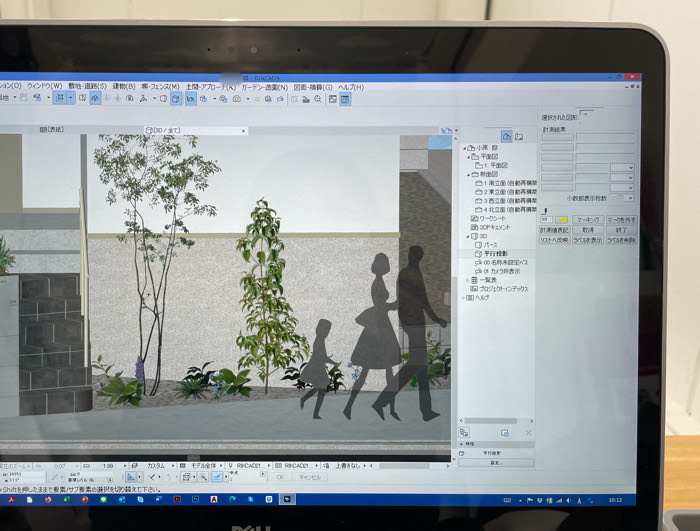Viewport: 700px width, 531px height.
Task: Click the zoom magnifier icon in the toolbar
Action: point(318,99)
